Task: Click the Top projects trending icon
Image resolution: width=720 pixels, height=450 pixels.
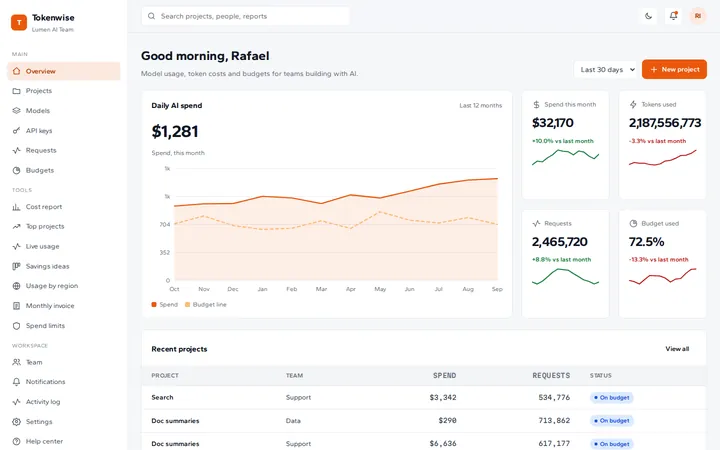Action: click(x=17, y=226)
